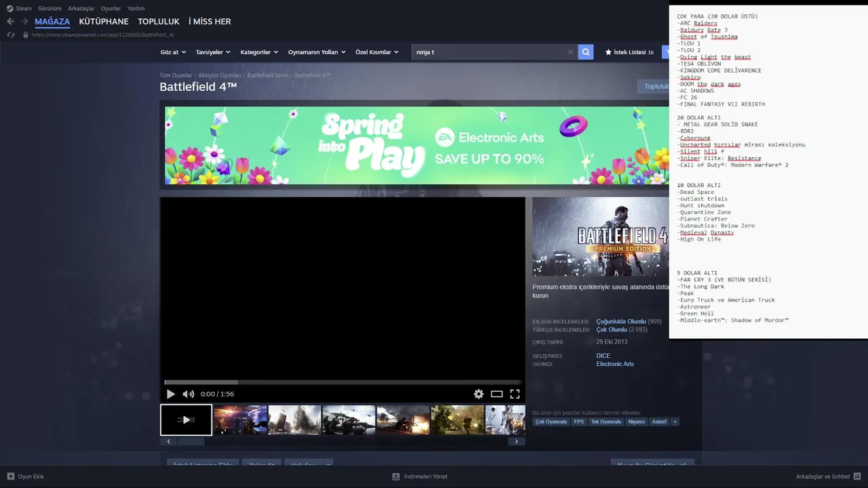This screenshot has width=868, height=488.
Task: Select the Nişancı tag
Action: (637, 422)
